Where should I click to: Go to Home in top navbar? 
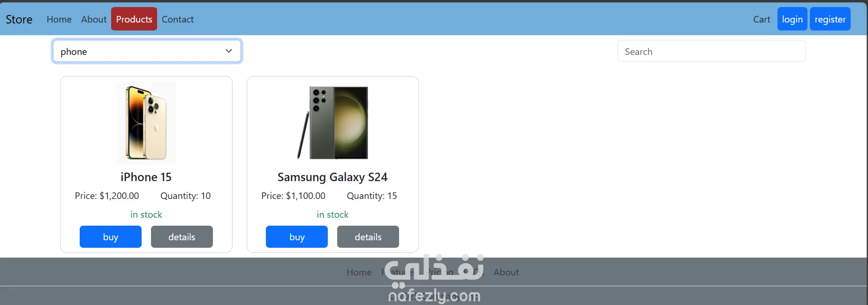(59, 19)
